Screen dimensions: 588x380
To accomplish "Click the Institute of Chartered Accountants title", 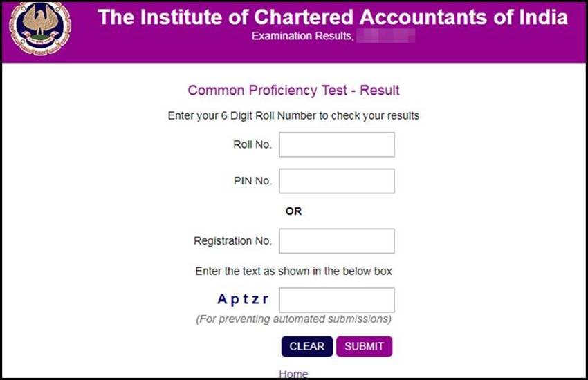I will click(333, 17).
